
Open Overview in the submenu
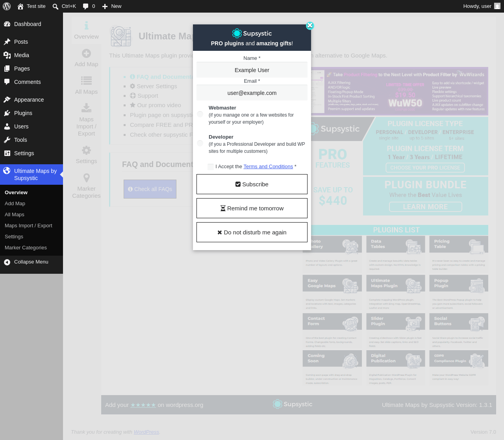[x=16, y=193]
